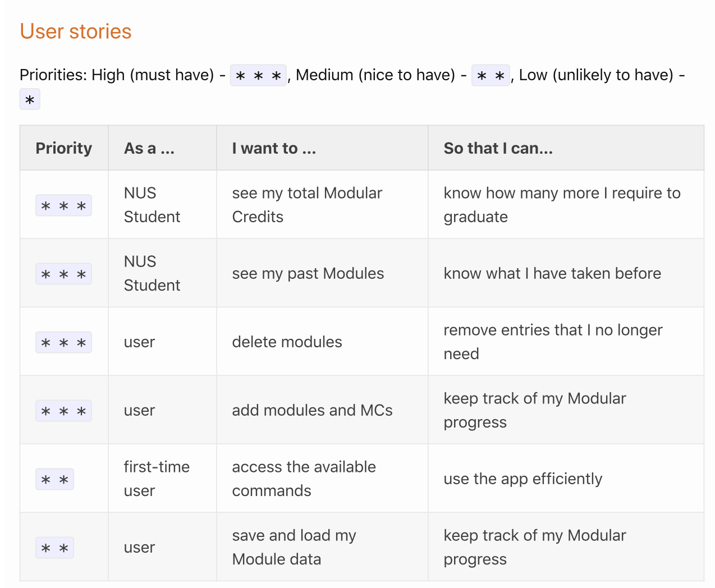715x588 pixels.
Task: Click priority badge in "access the available commands" row
Action: click(54, 479)
